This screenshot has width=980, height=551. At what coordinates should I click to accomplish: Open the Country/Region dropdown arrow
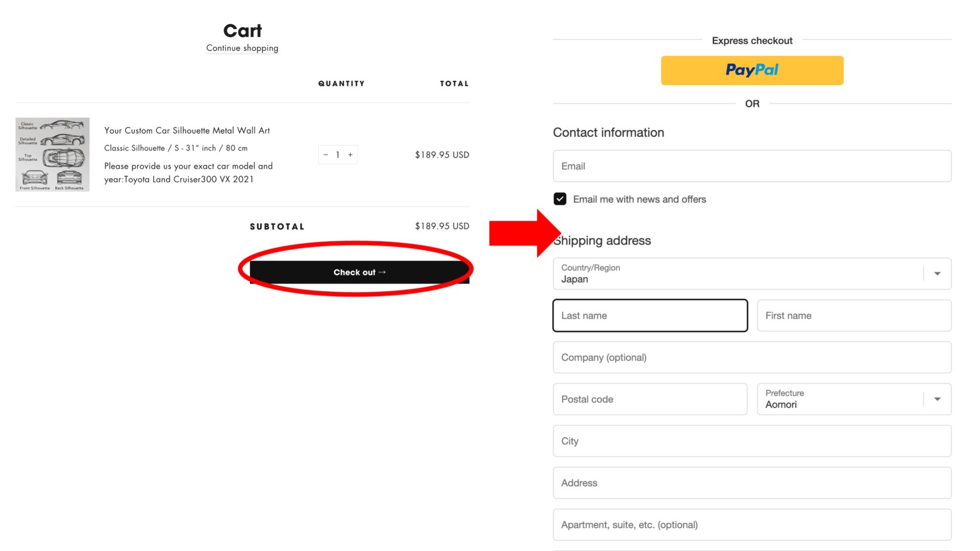tap(937, 274)
